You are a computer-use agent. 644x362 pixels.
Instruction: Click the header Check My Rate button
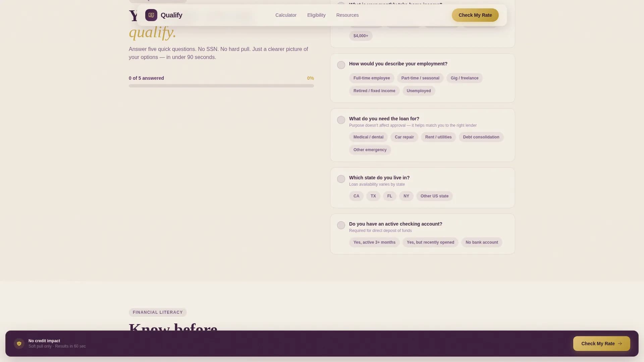(x=475, y=15)
